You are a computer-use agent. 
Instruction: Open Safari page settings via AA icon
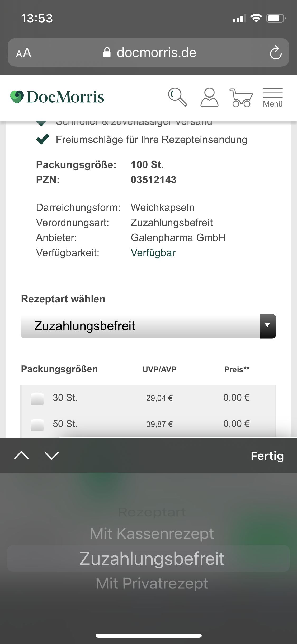[23, 53]
